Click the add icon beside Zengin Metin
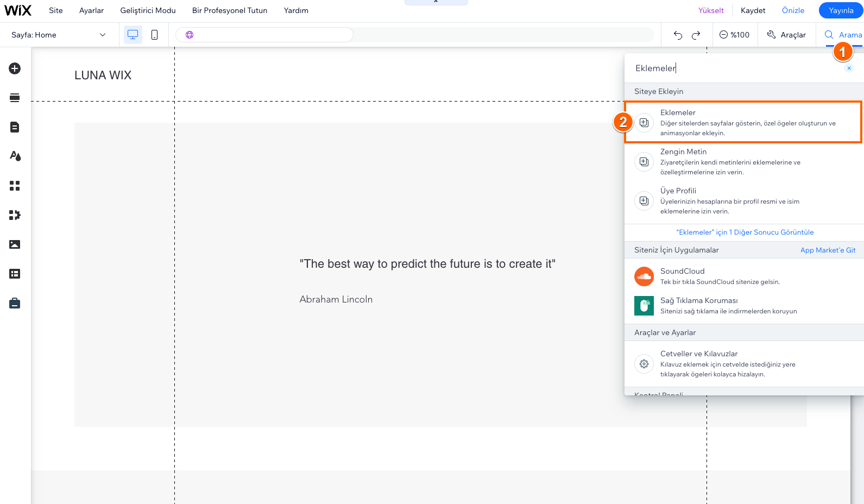This screenshot has width=864, height=504. [x=644, y=162]
